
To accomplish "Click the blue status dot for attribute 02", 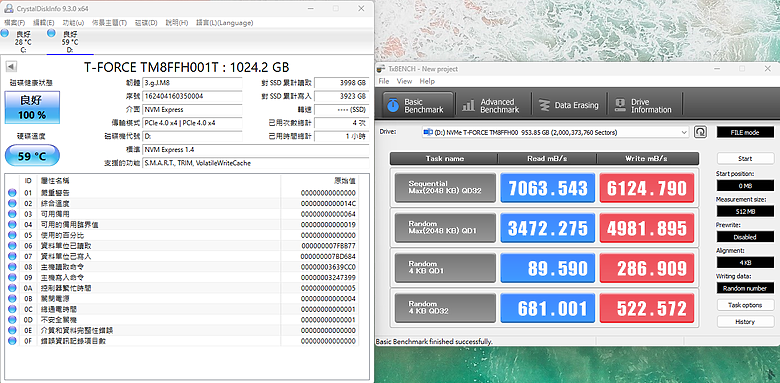I will (x=12, y=203).
